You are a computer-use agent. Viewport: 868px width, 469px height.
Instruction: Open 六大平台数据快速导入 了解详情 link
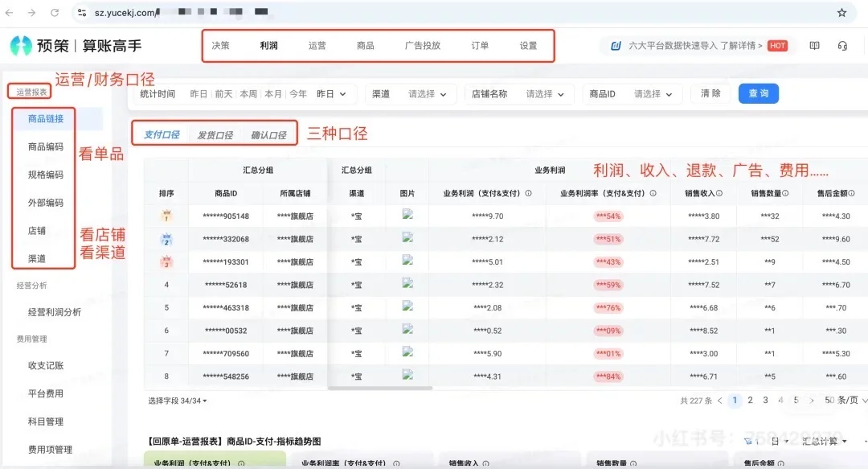pyautogui.click(x=695, y=46)
